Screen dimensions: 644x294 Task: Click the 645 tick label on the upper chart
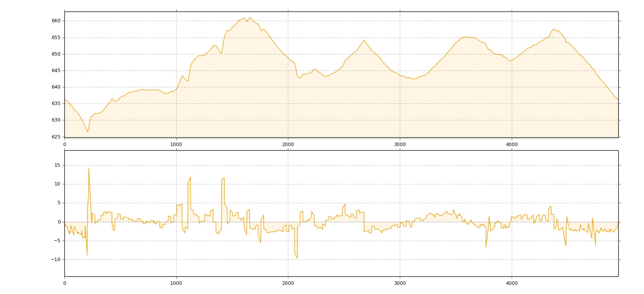[56, 71]
